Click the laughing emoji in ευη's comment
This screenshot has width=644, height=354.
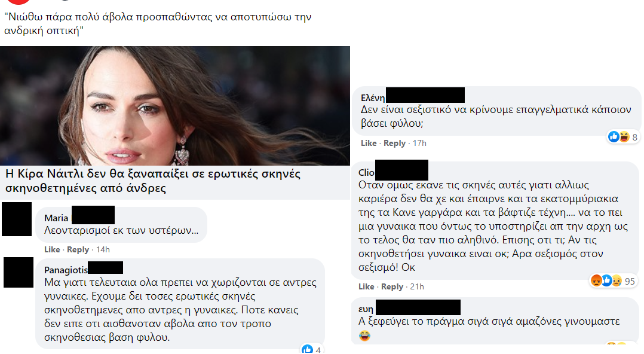click(364, 335)
